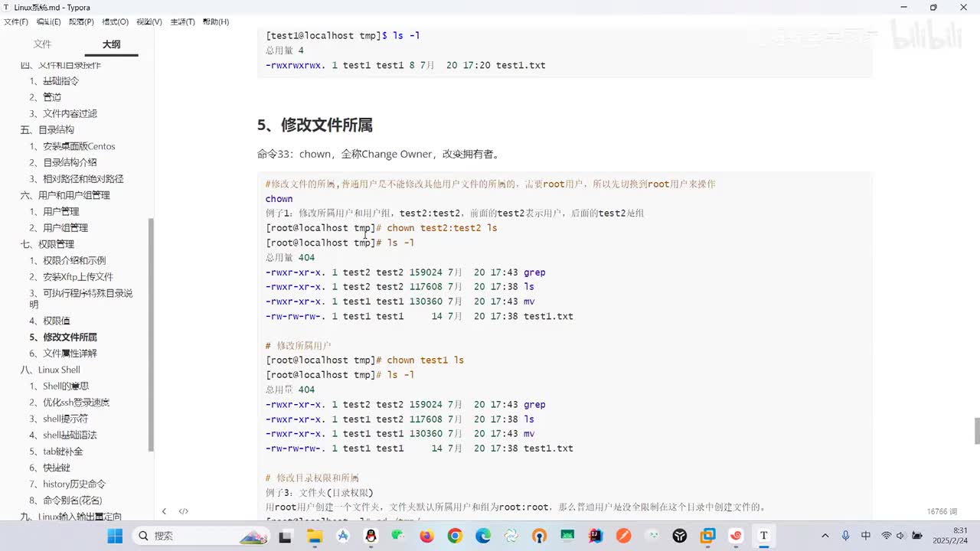Open the Windows Start menu
980x551 pixels.
[115, 536]
